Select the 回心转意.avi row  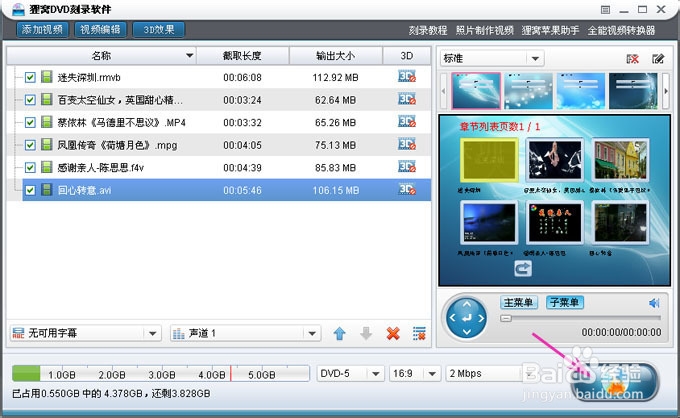tap(227, 190)
